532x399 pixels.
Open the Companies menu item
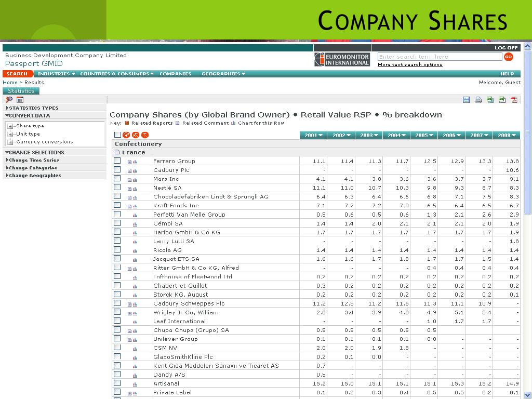(176, 74)
